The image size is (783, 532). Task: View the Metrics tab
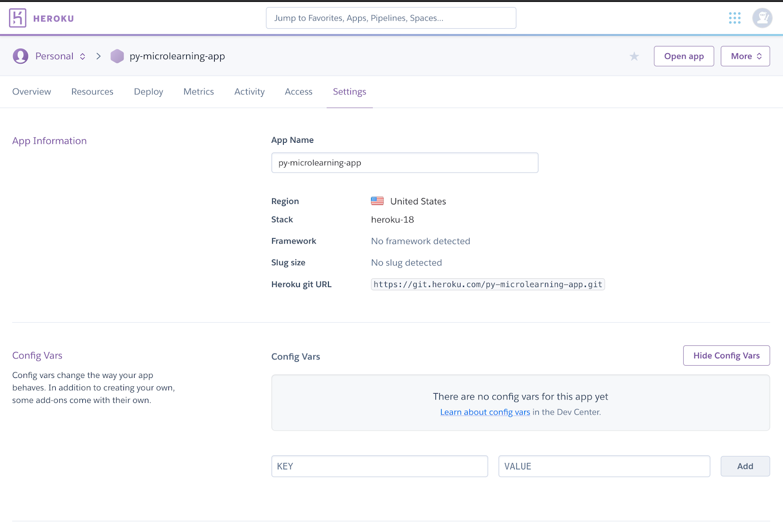coord(199,91)
